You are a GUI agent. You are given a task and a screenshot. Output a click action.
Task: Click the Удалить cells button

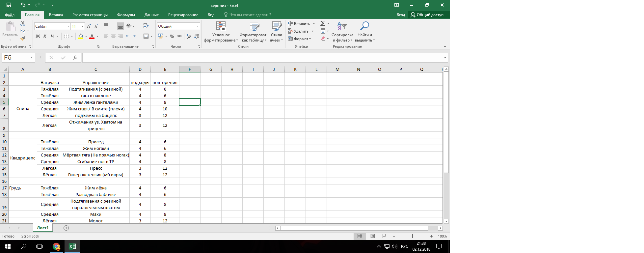pos(298,31)
